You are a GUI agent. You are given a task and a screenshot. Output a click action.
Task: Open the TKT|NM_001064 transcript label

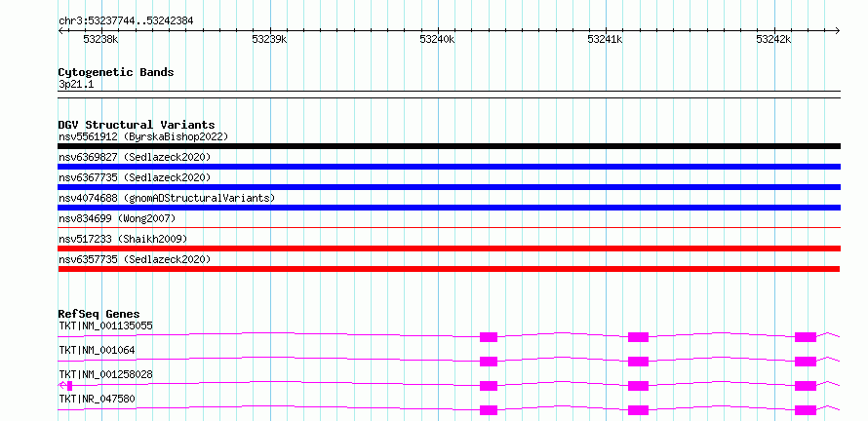coord(97,350)
